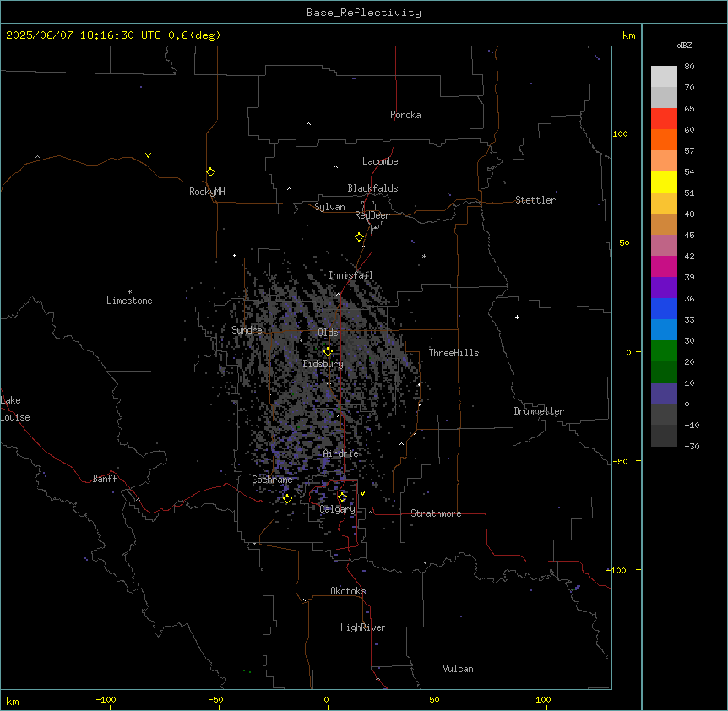Click the Base_Reflectivity title text
The width and height of the screenshot is (728, 711).
click(364, 13)
